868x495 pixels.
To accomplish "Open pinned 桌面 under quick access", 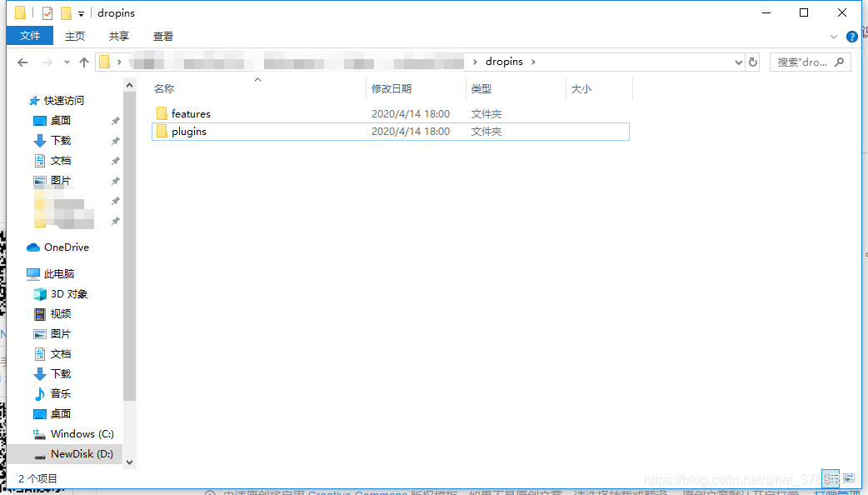I will [x=60, y=120].
